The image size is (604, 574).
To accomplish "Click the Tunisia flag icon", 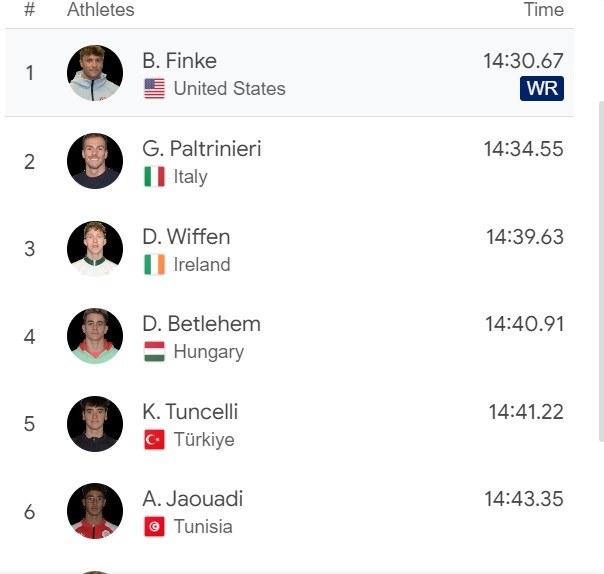I will [x=154, y=527].
